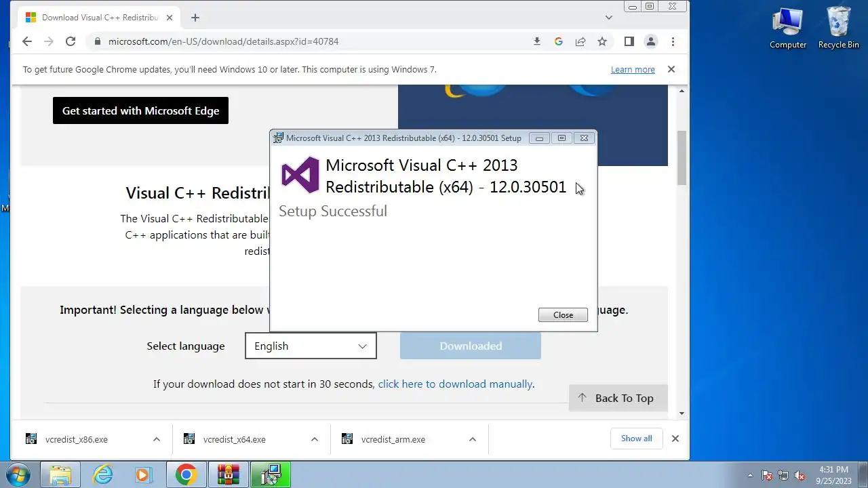Click the taskbar clock

[834, 474]
